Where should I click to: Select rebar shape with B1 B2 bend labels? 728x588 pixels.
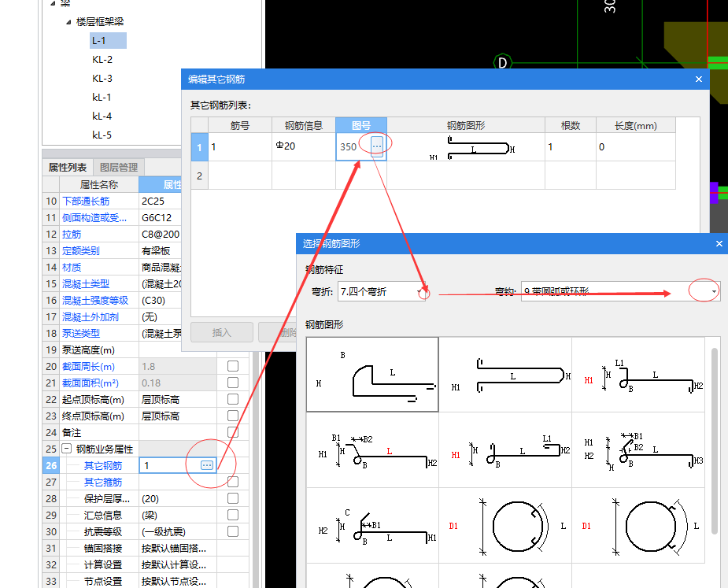(x=372, y=450)
